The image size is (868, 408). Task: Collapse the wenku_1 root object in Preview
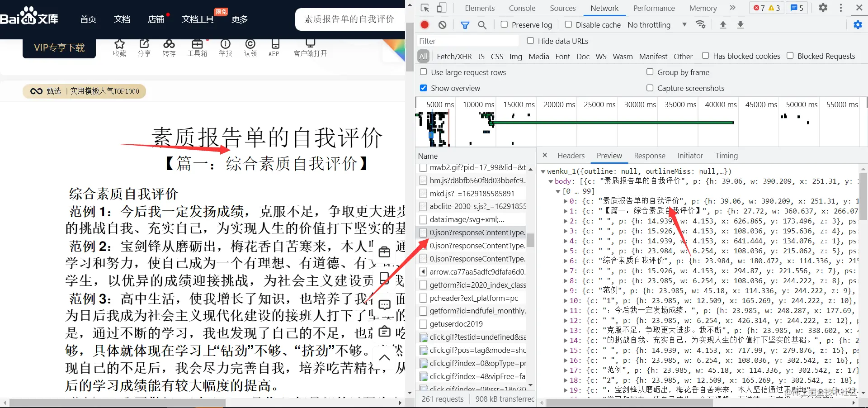click(543, 171)
